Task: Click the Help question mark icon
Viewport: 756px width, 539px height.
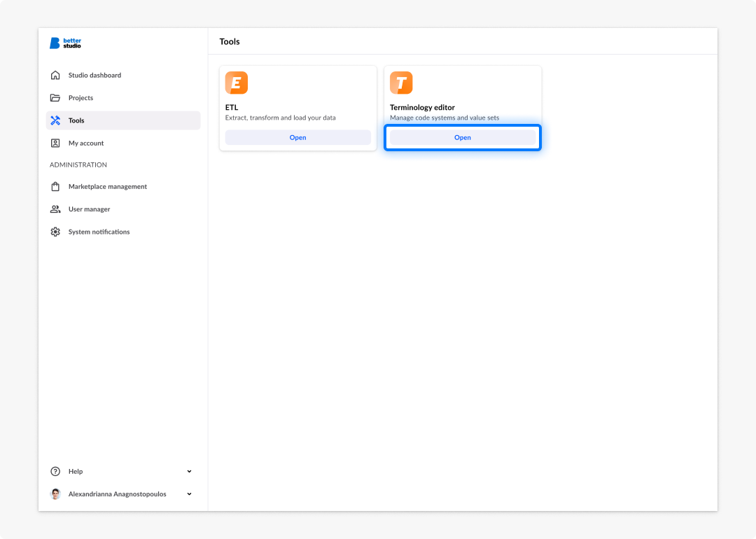Action: pyautogui.click(x=55, y=472)
